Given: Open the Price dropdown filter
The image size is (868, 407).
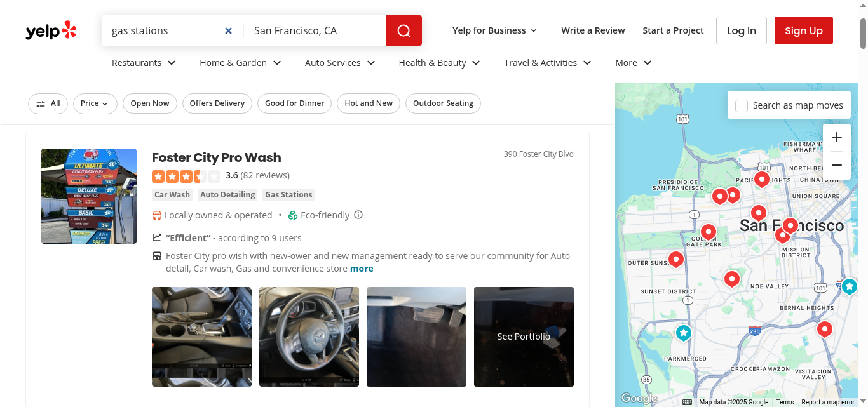Looking at the screenshot, I should 95,103.
